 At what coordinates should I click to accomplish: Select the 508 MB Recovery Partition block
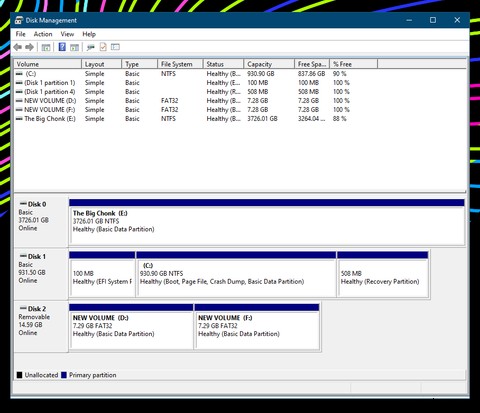[x=383, y=274]
